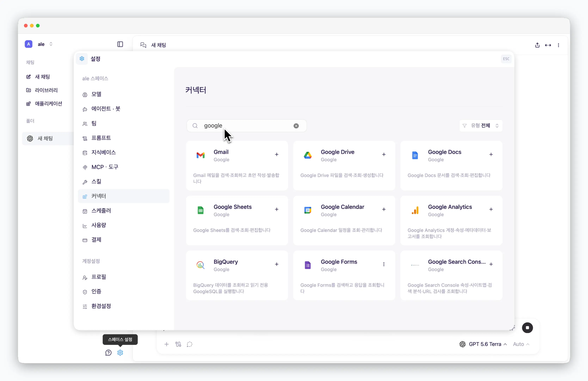Open 사용량 settings section
This screenshot has width=588, height=381.
click(124, 225)
